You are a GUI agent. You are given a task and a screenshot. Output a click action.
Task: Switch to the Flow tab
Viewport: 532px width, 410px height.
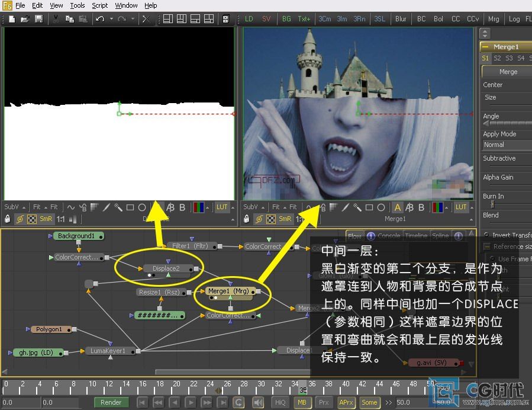354,236
